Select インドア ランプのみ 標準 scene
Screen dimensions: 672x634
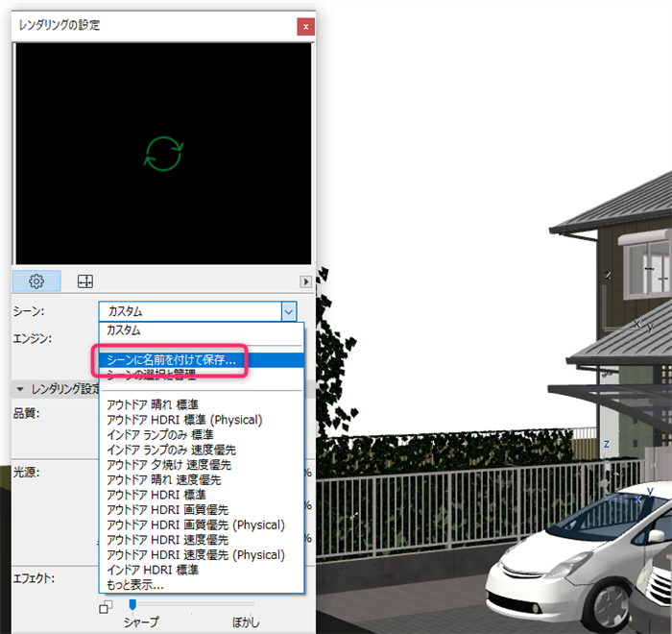(x=202, y=434)
